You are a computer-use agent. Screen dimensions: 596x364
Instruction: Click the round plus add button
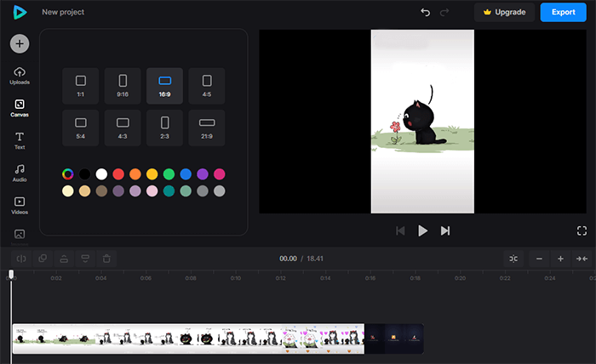20,43
